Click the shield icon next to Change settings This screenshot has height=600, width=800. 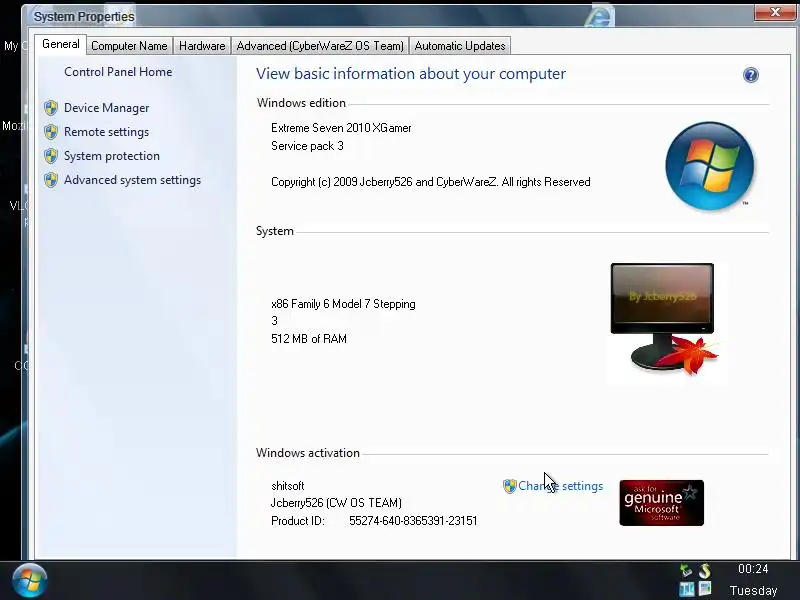click(509, 486)
